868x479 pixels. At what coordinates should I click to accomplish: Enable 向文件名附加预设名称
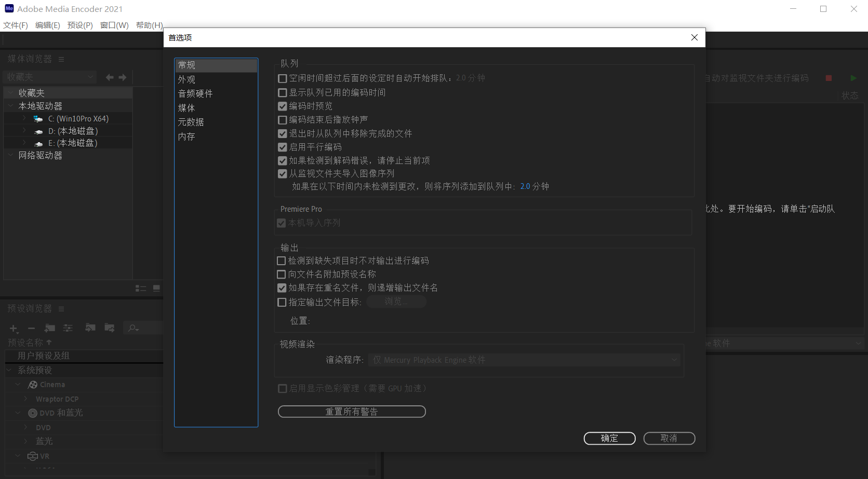[x=281, y=274]
